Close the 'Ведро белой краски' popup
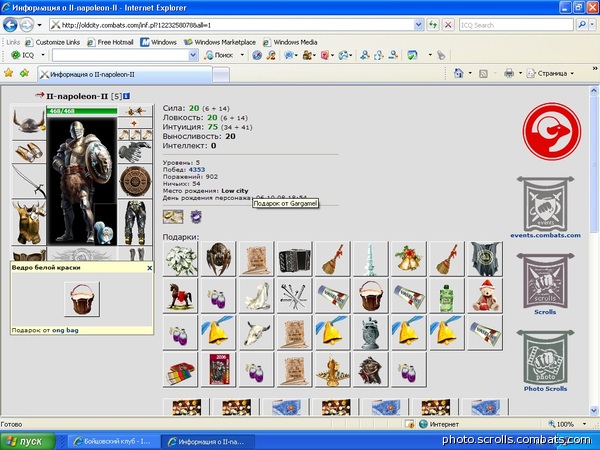This screenshot has width=600, height=450. 150,268
